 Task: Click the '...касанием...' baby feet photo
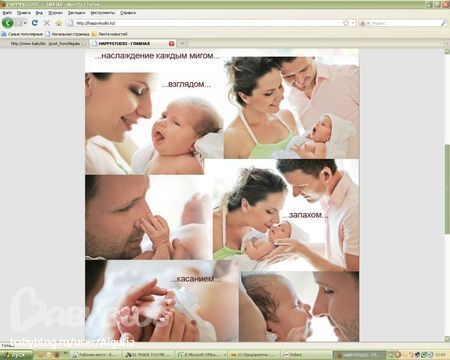coord(162,301)
